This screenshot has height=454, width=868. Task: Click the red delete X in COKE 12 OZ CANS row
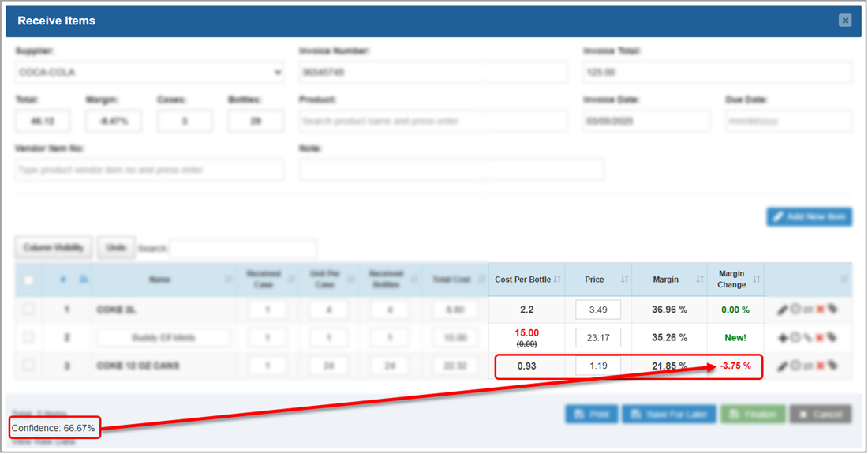[x=821, y=366]
